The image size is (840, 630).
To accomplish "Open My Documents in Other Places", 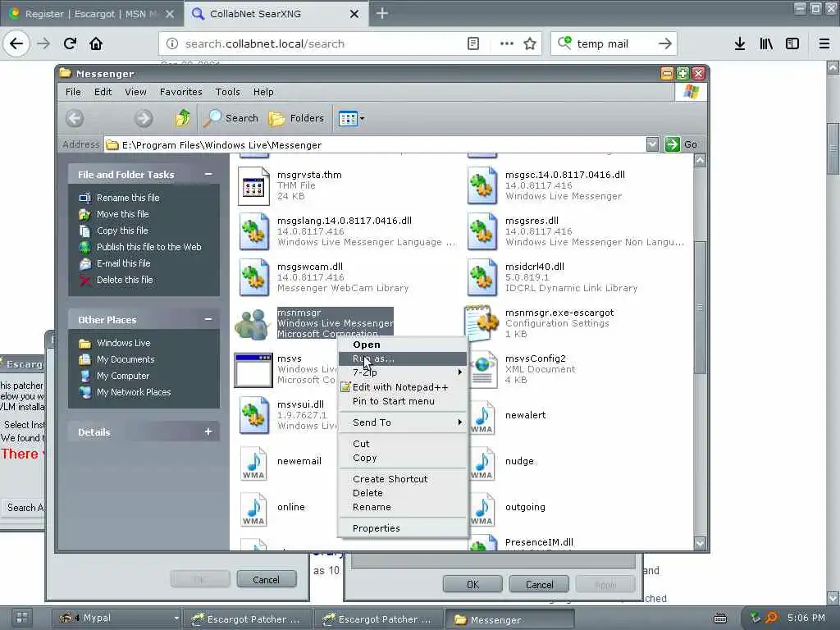I will (126, 359).
